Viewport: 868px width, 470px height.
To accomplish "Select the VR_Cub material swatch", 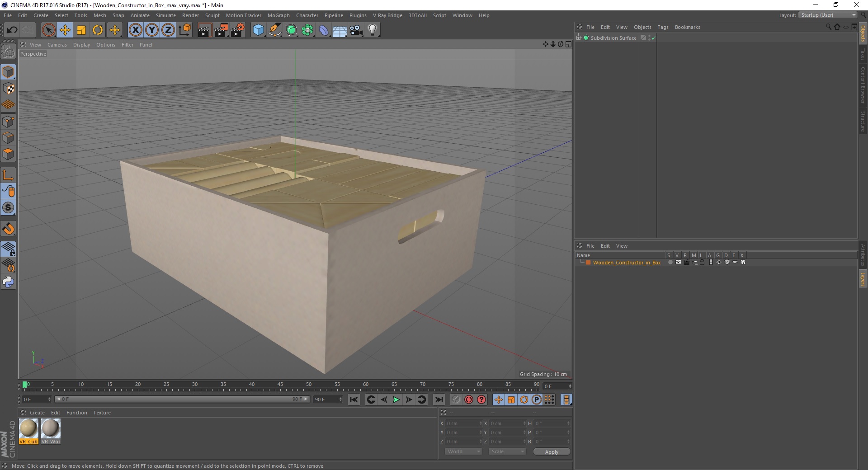I will 28,431.
